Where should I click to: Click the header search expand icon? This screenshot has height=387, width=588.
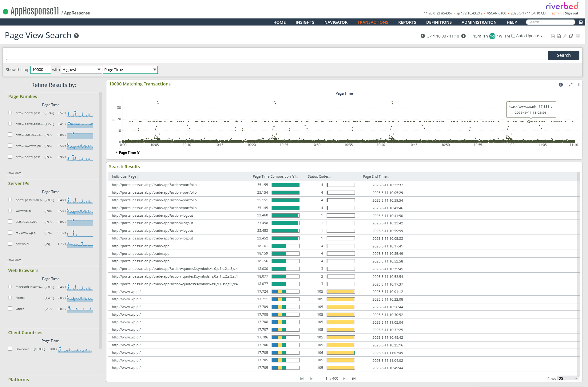[x=581, y=22]
